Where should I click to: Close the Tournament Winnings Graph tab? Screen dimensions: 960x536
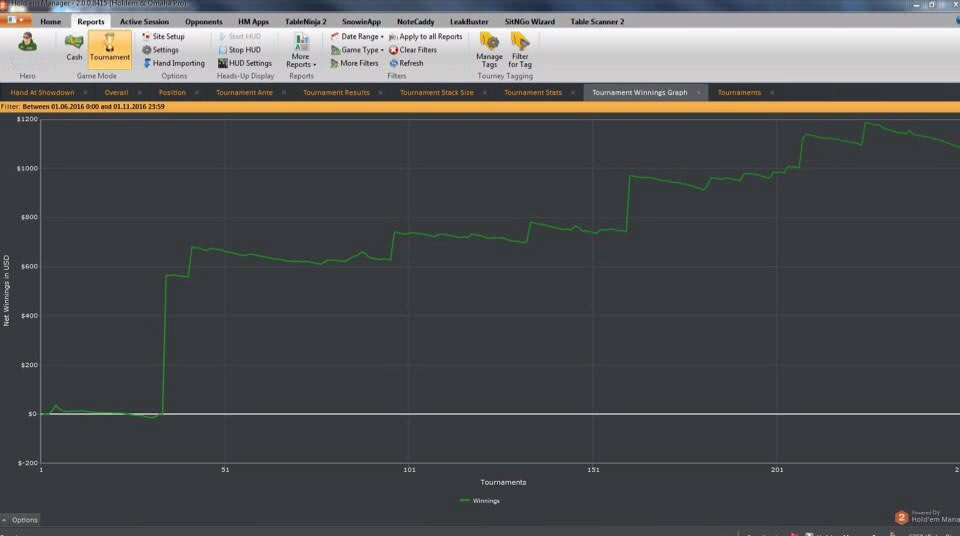click(x=699, y=92)
